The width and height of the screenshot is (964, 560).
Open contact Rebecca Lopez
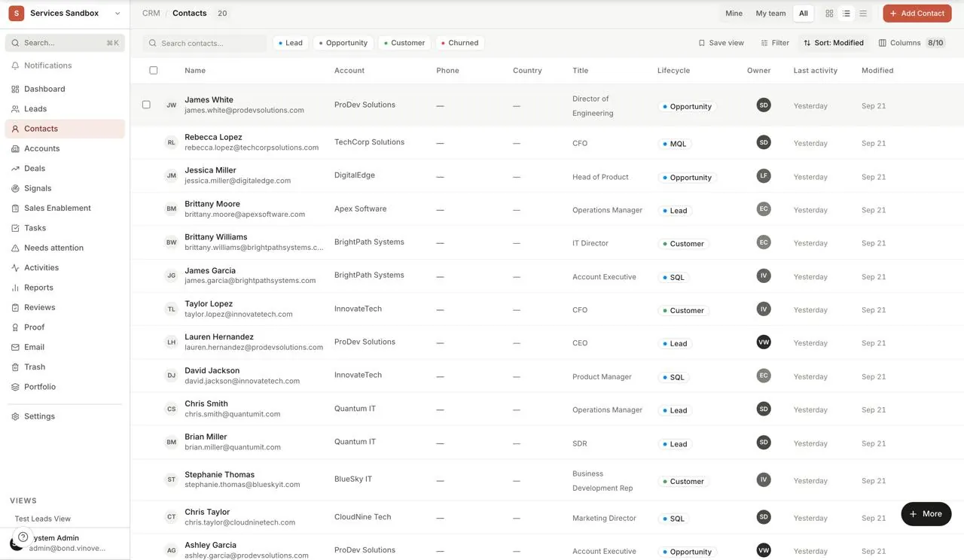point(213,137)
